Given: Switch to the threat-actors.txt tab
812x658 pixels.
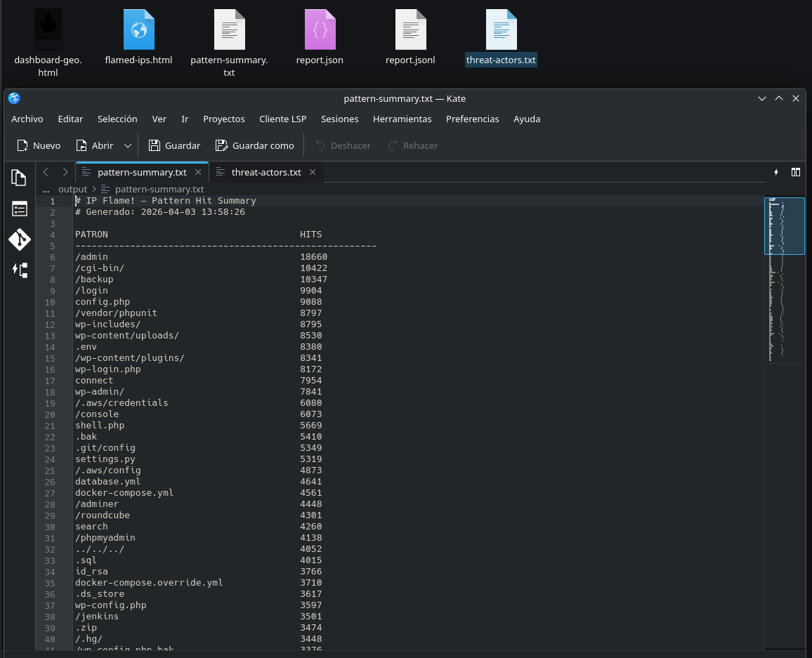Looking at the screenshot, I should tap(266, 172).
